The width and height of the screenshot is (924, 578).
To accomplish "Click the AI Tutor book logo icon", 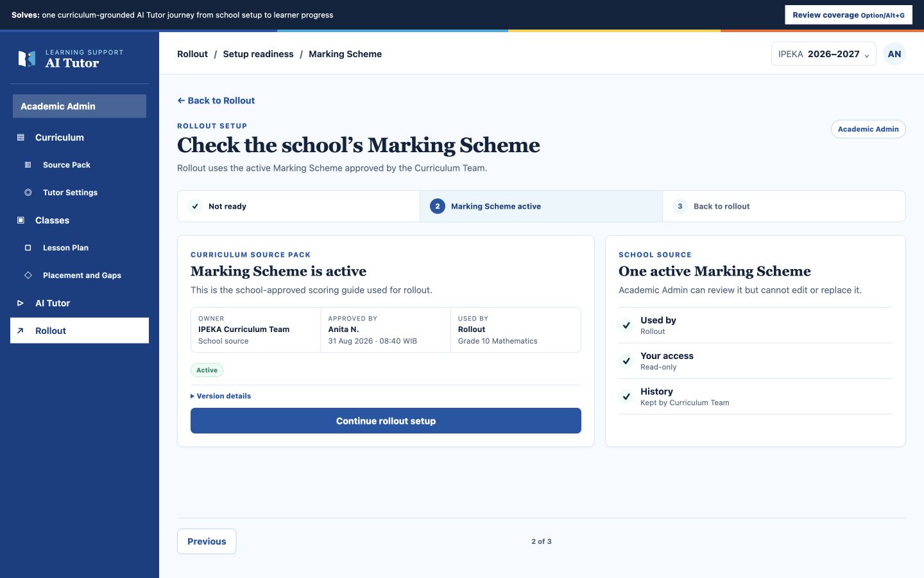I will (x=27, y=58).
